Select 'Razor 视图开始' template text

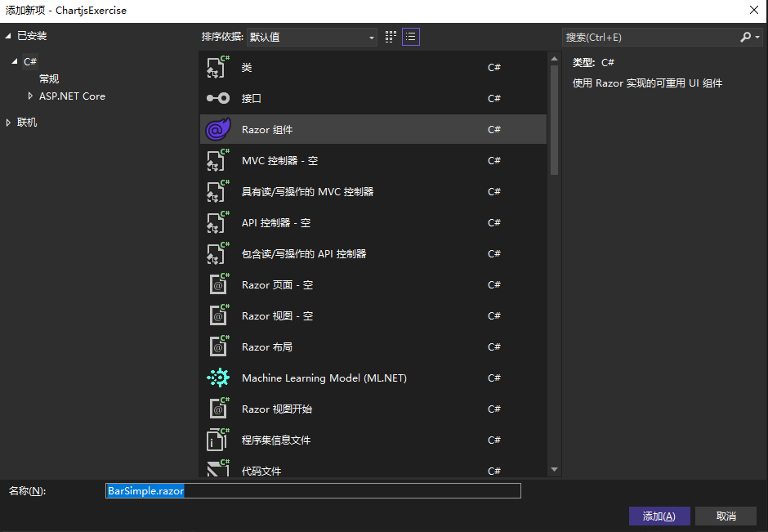[277, 409]
